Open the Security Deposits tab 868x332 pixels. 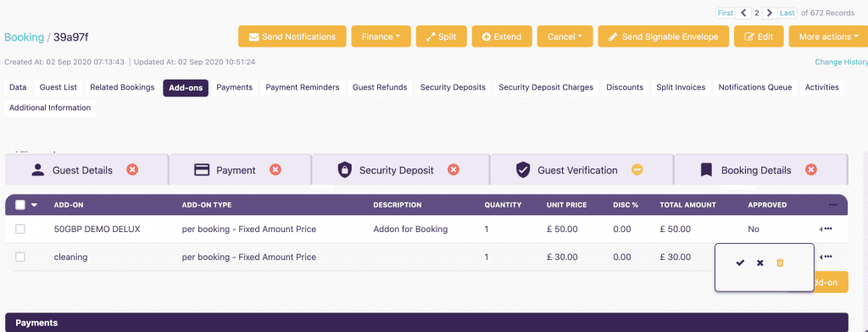(453, 87)
